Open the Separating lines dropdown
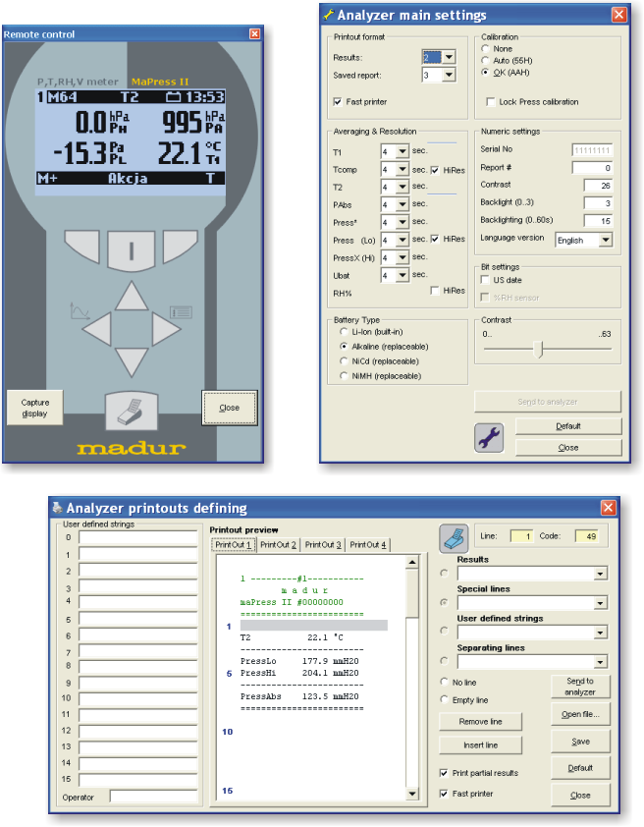Screen dimensions: 644x827 pyautogui.click(x=600, y=662)
